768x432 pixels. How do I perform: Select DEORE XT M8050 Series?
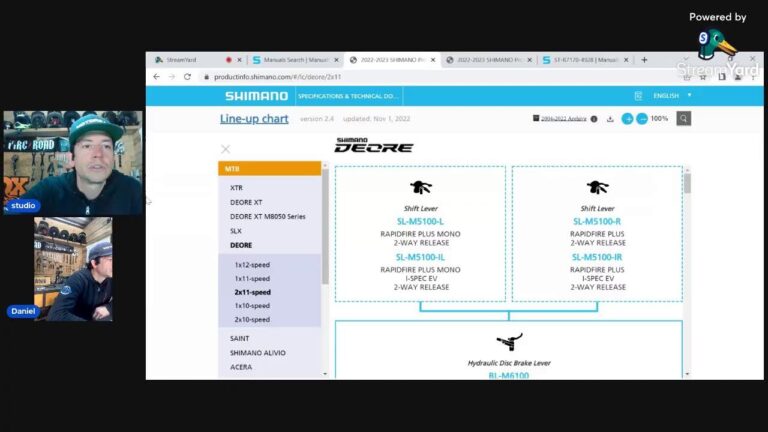click(x=267, y=216)
